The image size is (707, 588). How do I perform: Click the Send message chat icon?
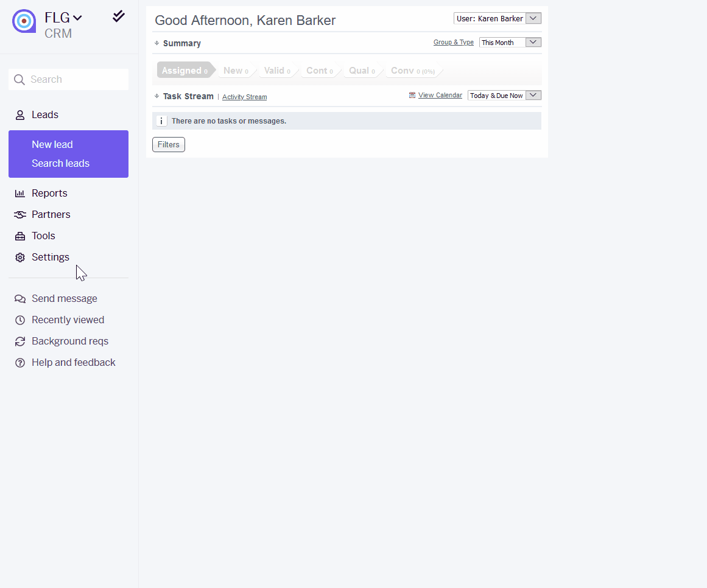click(x=20, y=299)
